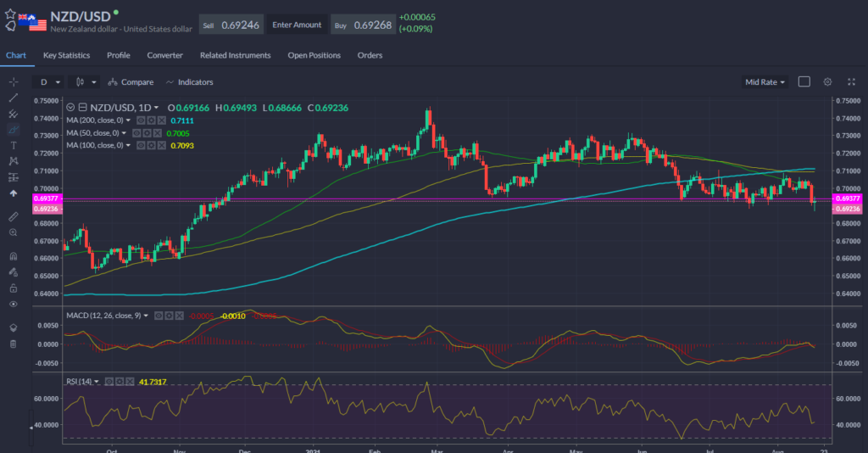Click the price alert bell icon

10,25
